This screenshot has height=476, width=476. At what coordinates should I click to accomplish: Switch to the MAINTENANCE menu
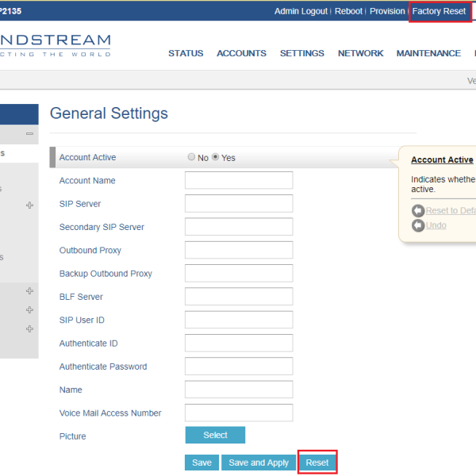(428, 53)
